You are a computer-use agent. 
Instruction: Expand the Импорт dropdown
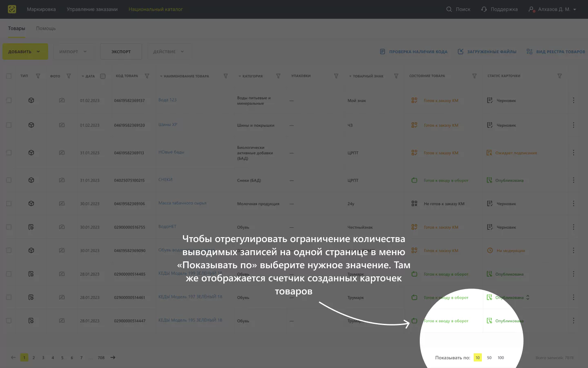(x=73, y=52)
